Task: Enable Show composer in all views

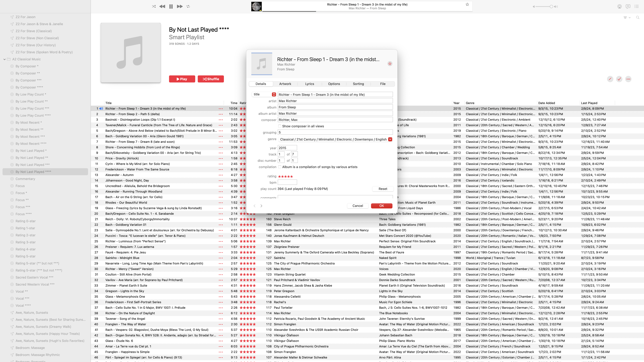Action: pyautogui.click(x=280, y=126)
